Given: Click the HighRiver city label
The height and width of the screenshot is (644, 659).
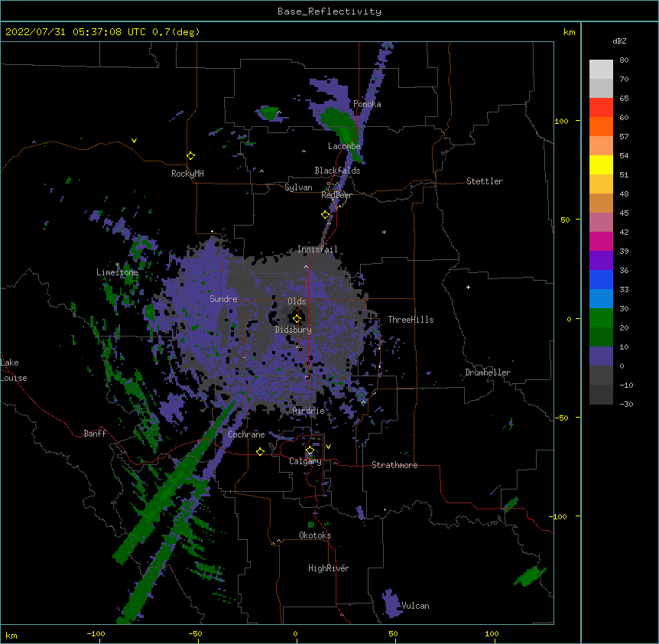Looking at the screenshot, I should [x=329, y=568].
